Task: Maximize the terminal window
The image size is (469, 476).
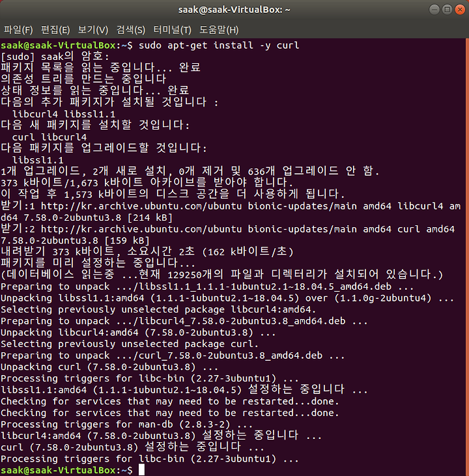Action: tap(447, 10)
